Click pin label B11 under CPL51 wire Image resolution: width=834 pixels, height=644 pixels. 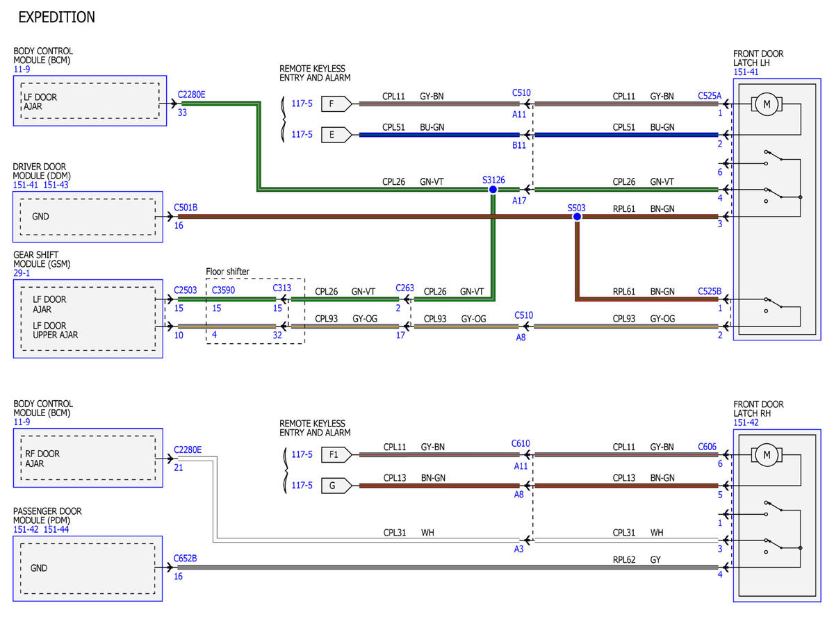(x=519, y=146)
